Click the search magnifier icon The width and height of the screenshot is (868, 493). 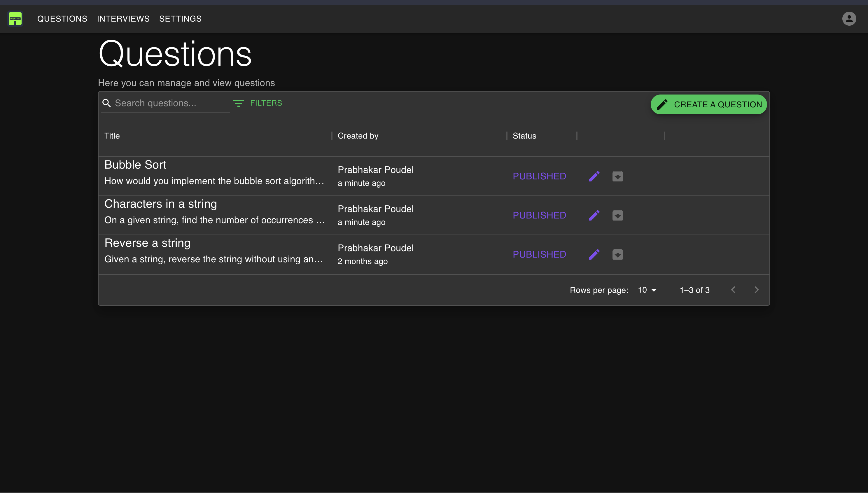[x=107, y=103]
